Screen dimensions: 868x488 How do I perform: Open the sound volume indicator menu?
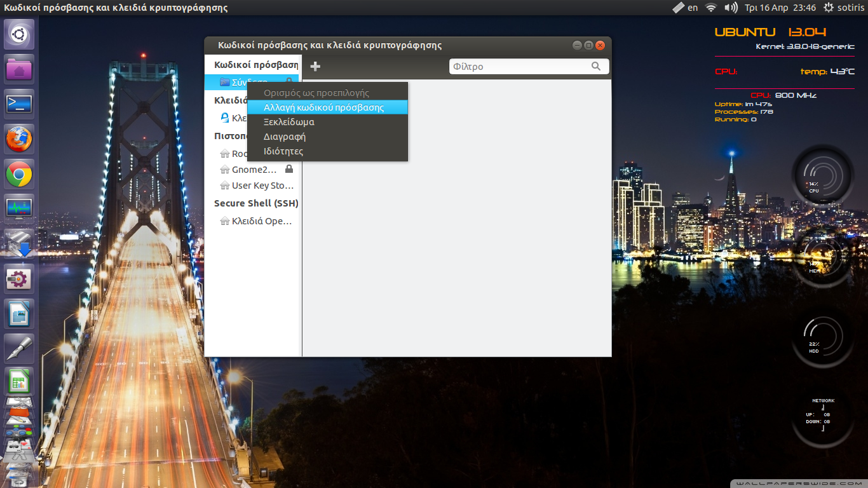tap(731, 8)
